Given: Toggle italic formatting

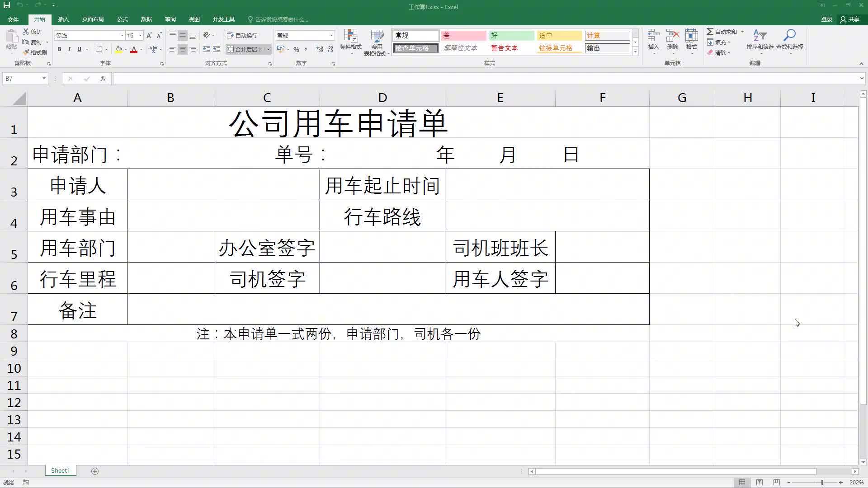Looking at the screenshot, I should [69, 49].
